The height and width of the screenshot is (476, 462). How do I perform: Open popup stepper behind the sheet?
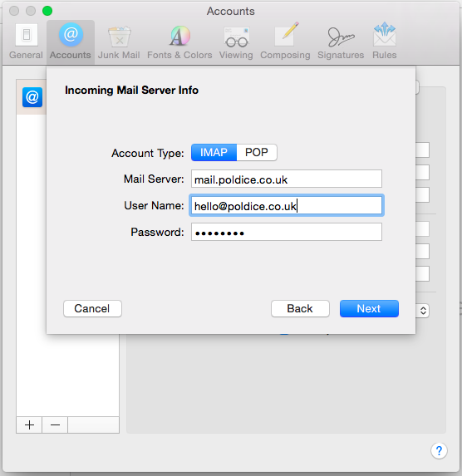(423, 311)
